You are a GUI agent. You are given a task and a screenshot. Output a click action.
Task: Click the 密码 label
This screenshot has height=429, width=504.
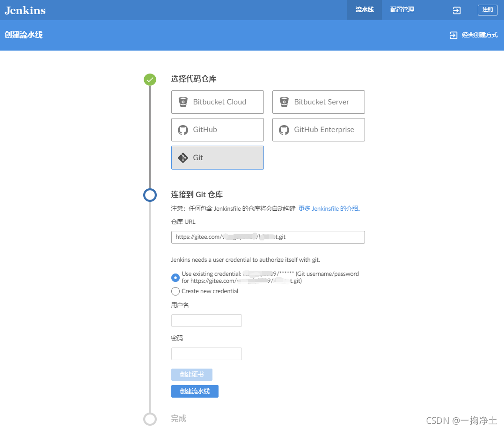point(177,338)
